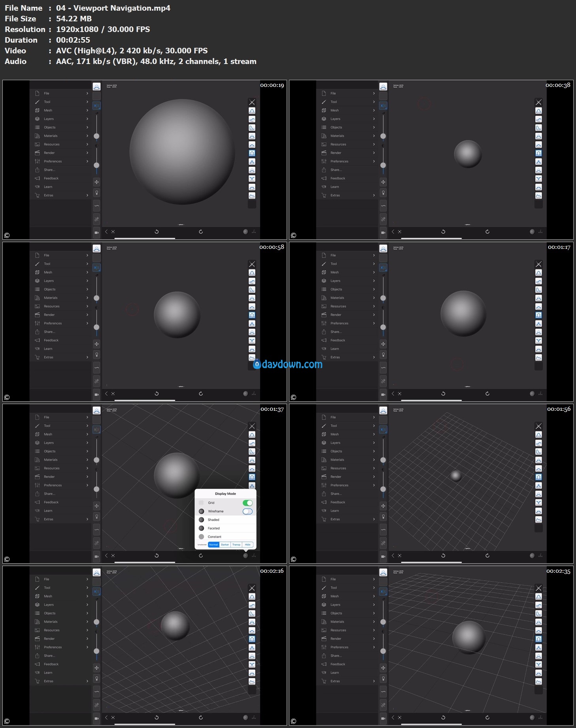Click the stroke curve icon in 00:01:56 frame

tap(383, 530)
